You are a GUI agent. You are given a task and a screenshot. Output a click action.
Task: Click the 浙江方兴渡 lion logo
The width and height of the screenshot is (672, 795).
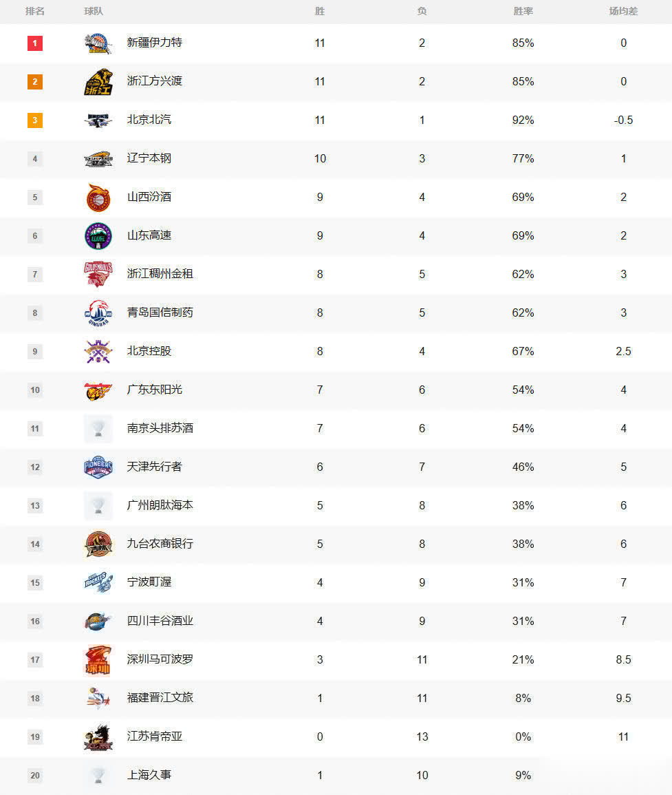coord(98,82)
